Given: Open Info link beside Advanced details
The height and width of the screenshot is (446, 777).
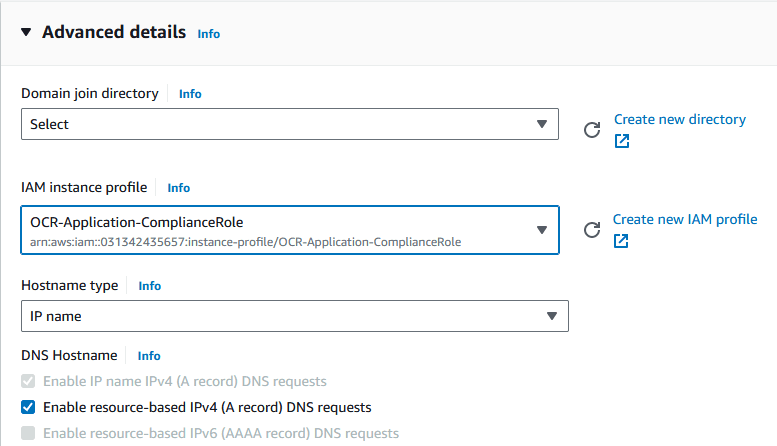Looking at the screenshot, I should (209, 34).
